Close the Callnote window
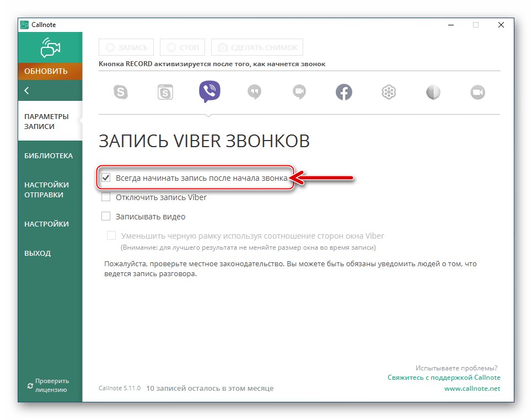This screenshot has width=532, height=420. click(x=501, y=25)
